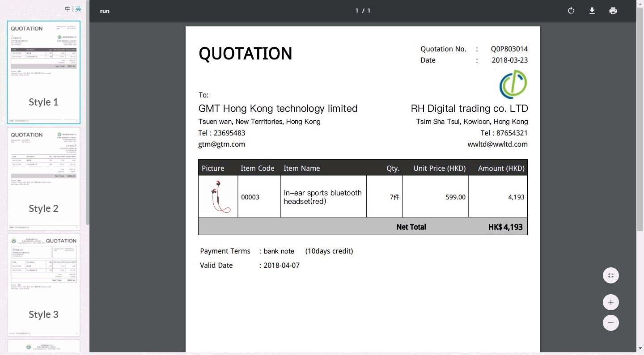Click 'GMT Hong Kong technology limited'
The width and height of the screenshot is (644, 355).
point(278,109)
